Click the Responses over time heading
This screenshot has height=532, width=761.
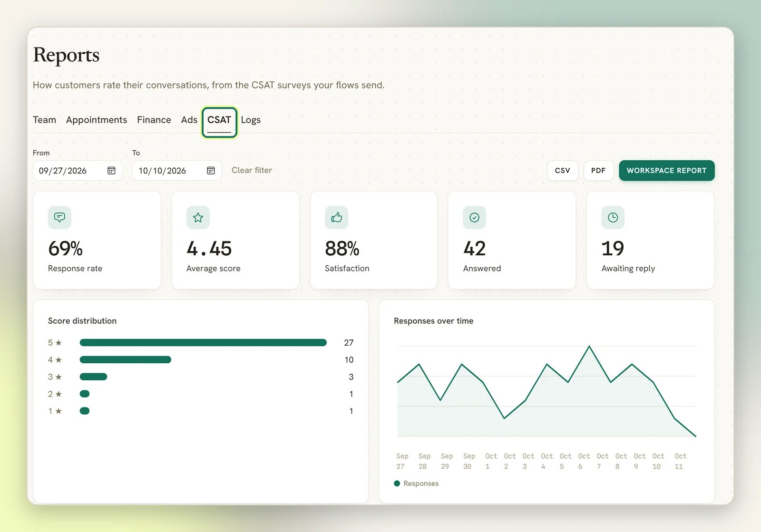click(x=433, y=321)
